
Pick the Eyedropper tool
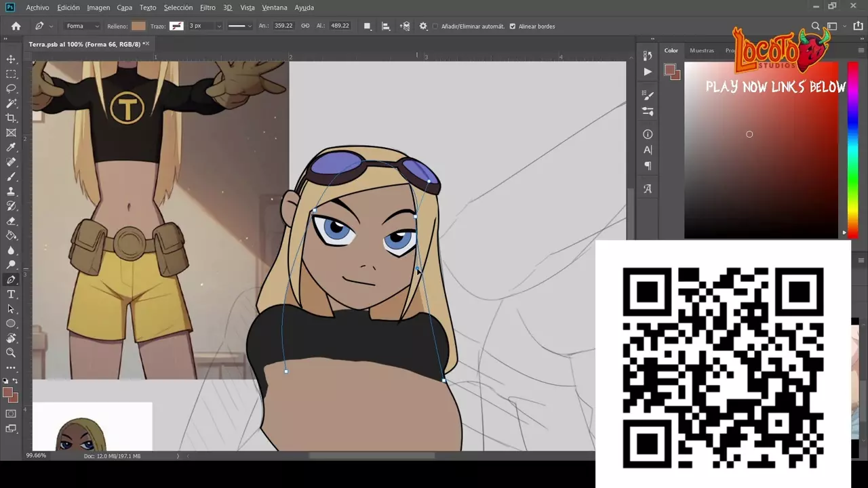coord(11,148)
